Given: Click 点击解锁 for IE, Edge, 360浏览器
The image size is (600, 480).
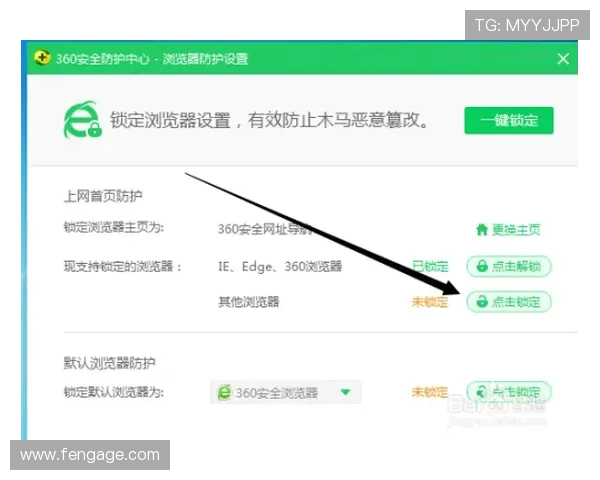Looking at the screenshot, I should tap(509, 266).
